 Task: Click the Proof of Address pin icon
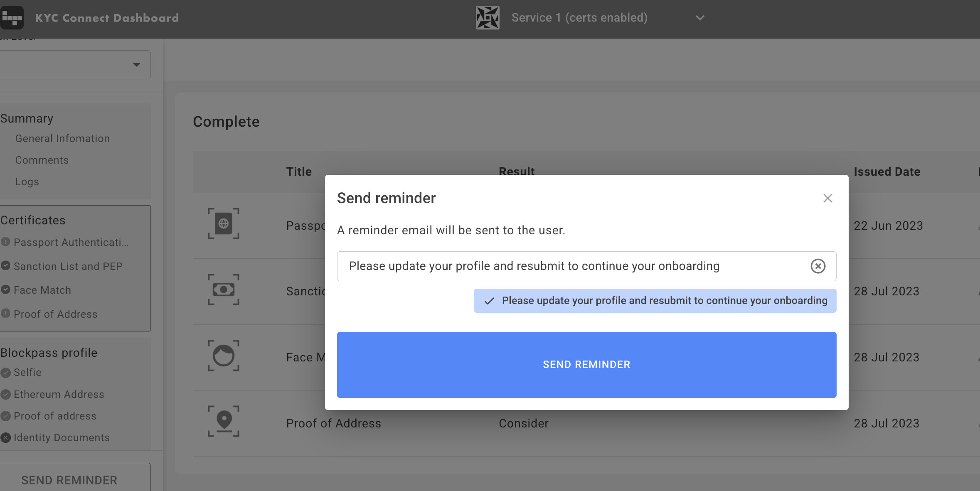(224, 421)
